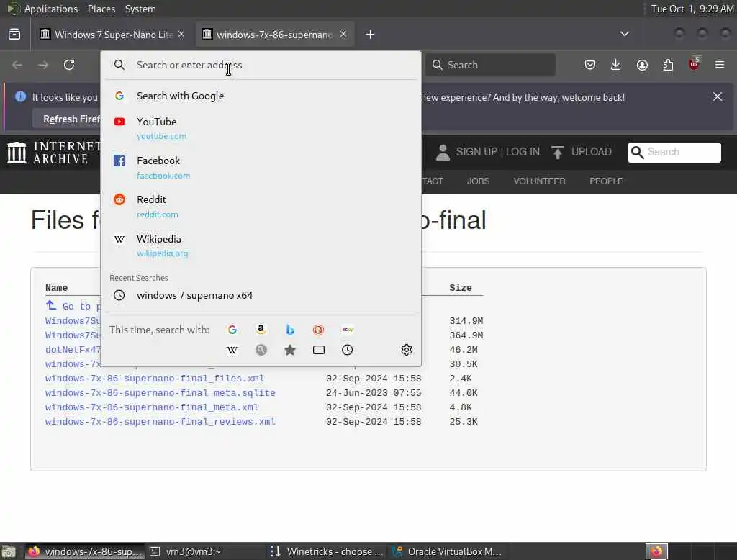Open search settings gear
This screenshot has width=737, height=560.
pos(407,350)
